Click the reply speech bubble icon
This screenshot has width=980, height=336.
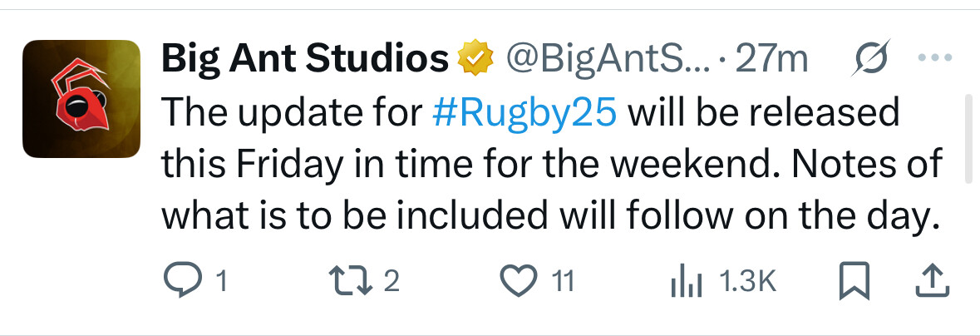(180, 282)
